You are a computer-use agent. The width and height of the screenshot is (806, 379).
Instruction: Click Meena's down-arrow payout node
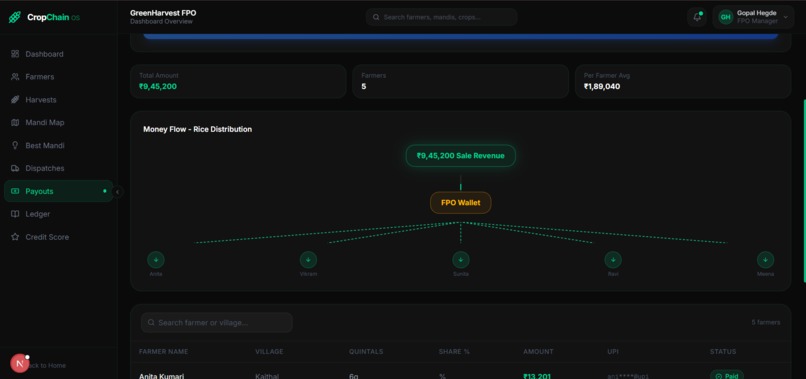(765, 260)
